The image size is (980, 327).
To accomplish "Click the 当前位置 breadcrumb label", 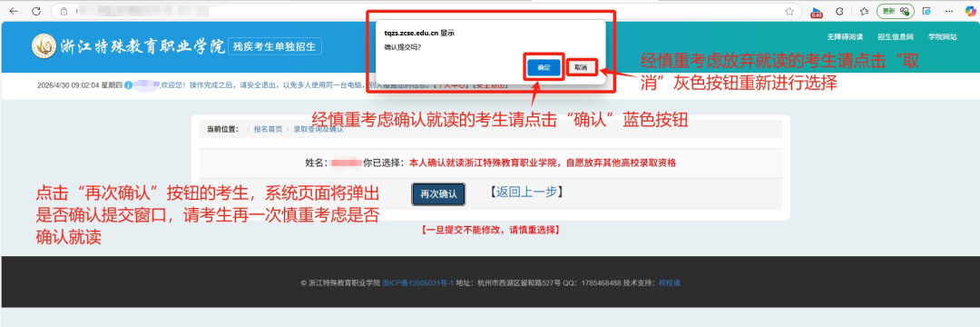I will 222,129.
